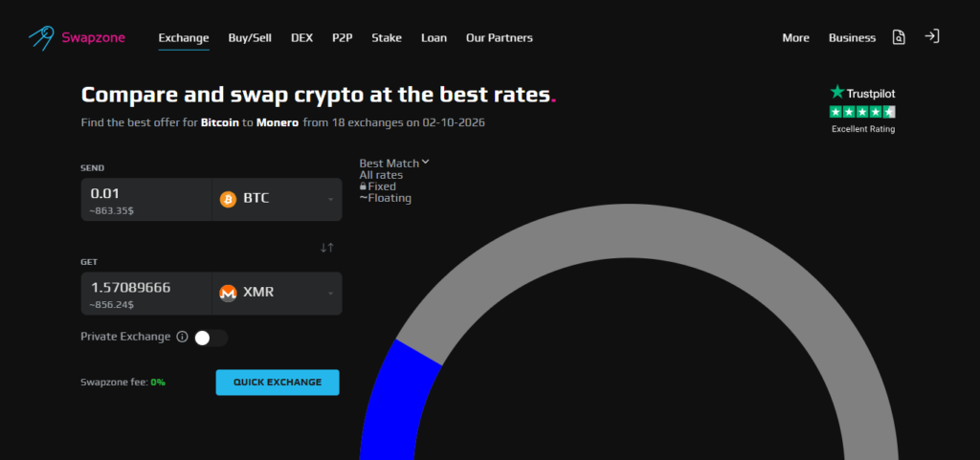Navigate to Loan
980x460 pixels.
click(434, 38)
